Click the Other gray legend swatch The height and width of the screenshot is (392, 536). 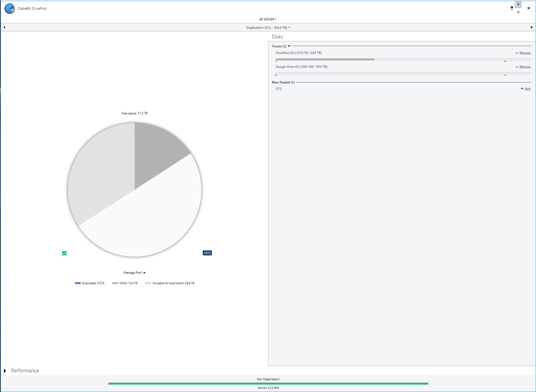tap(115, 283)
